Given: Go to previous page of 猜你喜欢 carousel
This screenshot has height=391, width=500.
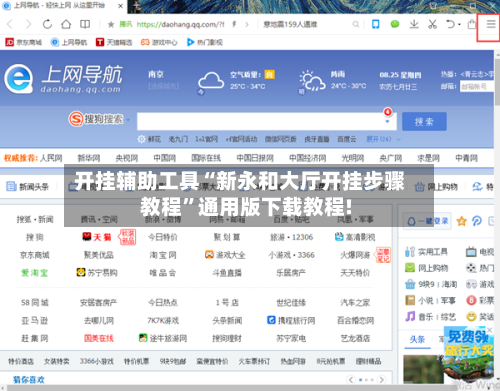Looking at the screenshot, I should 351,380.
